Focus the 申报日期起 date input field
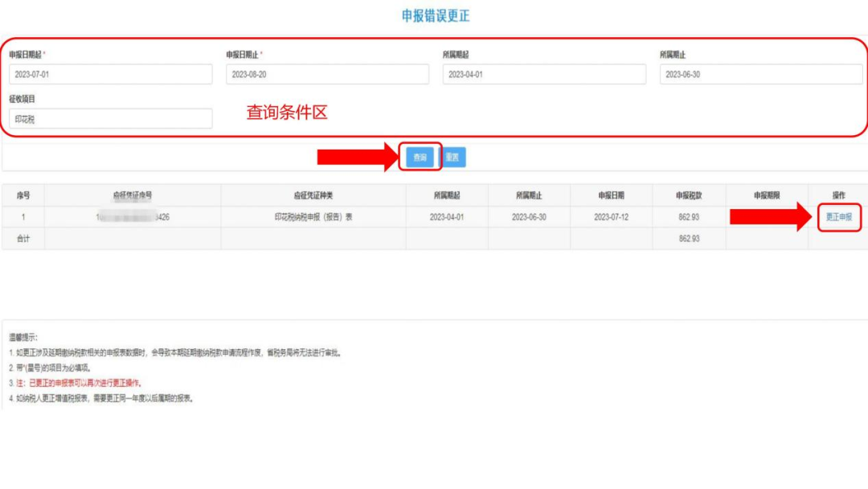 point(111,75)
